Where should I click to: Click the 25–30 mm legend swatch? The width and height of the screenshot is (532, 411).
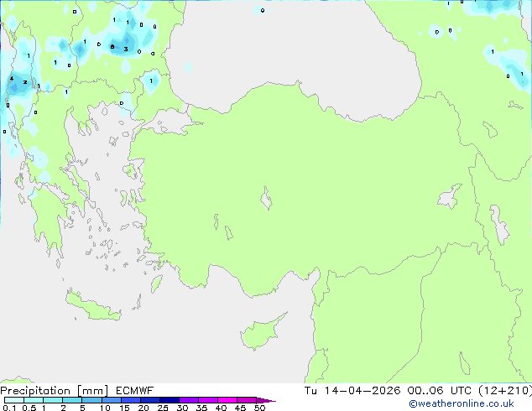[169, 400]
